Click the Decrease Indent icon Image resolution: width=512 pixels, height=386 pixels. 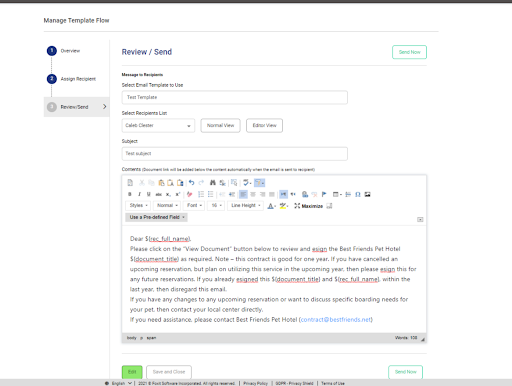coord(222,194)
